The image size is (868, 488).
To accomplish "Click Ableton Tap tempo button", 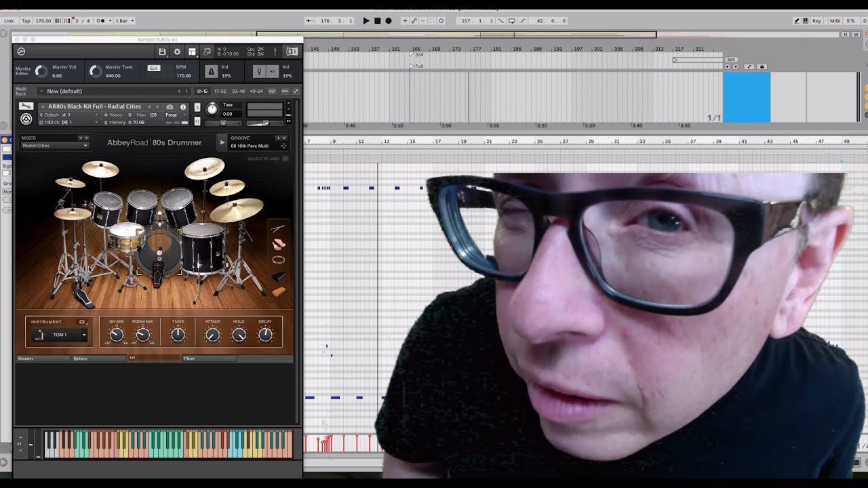I will (26, 21).
